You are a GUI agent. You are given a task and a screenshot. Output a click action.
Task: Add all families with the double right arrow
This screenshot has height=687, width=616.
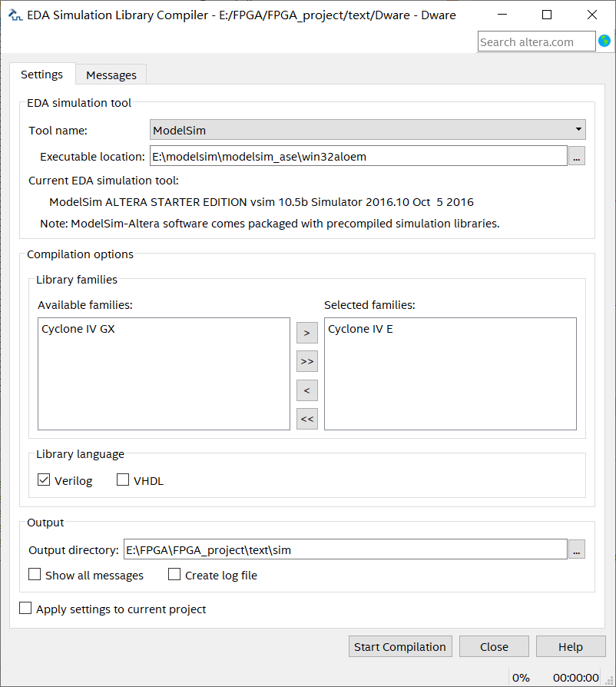pos(306,361)
